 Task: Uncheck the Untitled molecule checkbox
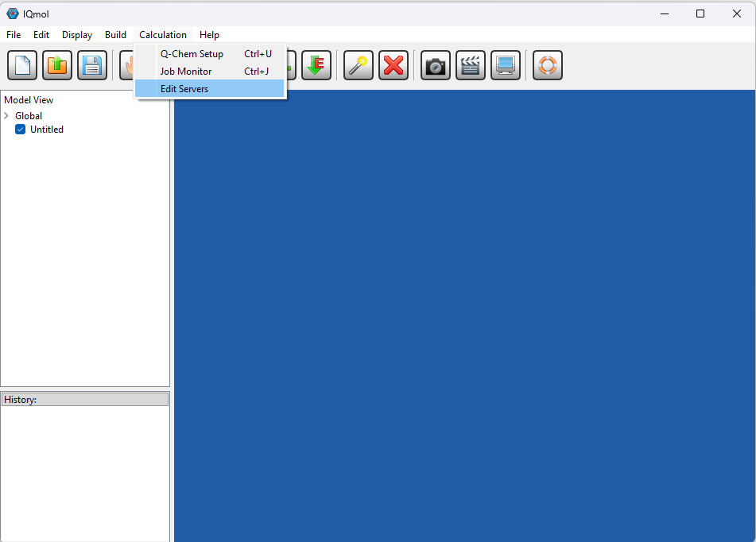21,130
